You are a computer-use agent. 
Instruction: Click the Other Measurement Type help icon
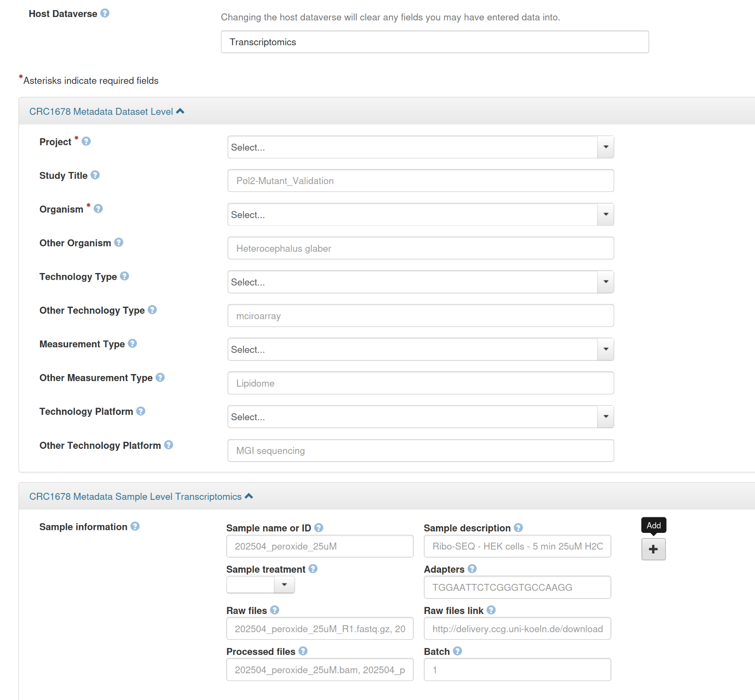[x=160, y=377]
